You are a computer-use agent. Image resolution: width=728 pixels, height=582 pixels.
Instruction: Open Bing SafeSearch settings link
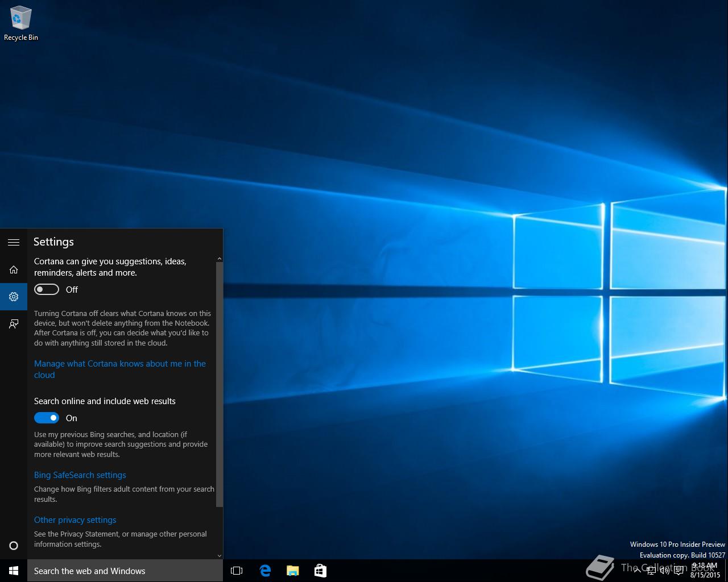coord(80,475)
